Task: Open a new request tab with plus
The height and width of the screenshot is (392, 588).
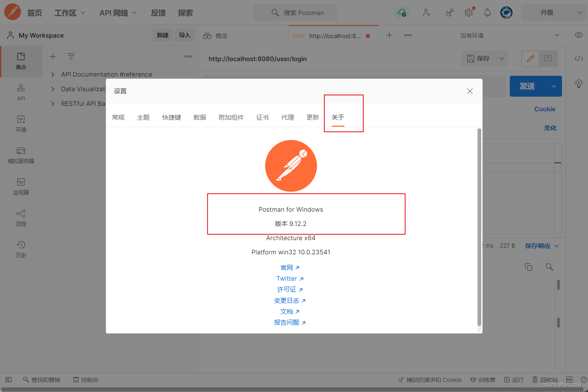Action: tap(389, 35)
